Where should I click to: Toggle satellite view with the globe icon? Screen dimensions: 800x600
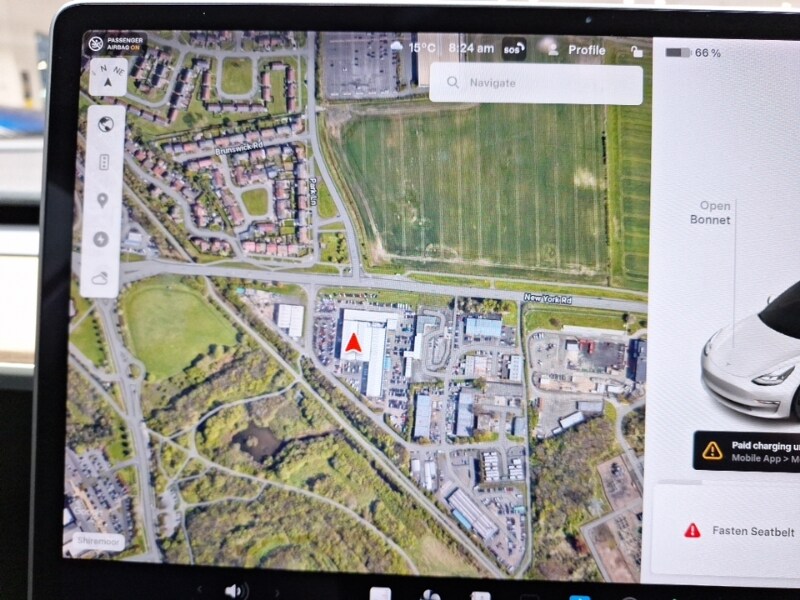[105, 124]
